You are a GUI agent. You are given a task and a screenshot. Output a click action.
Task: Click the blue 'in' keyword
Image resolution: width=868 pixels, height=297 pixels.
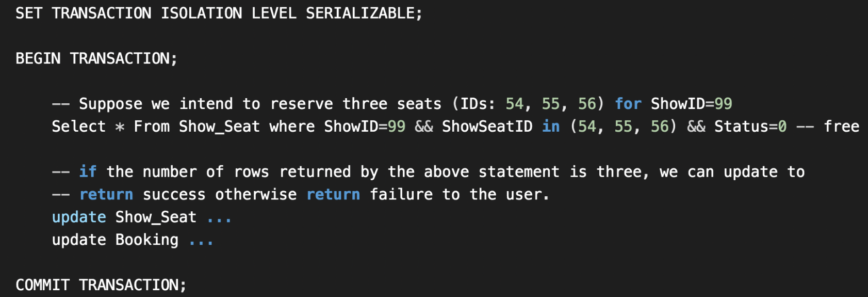(x=551, y=127)
